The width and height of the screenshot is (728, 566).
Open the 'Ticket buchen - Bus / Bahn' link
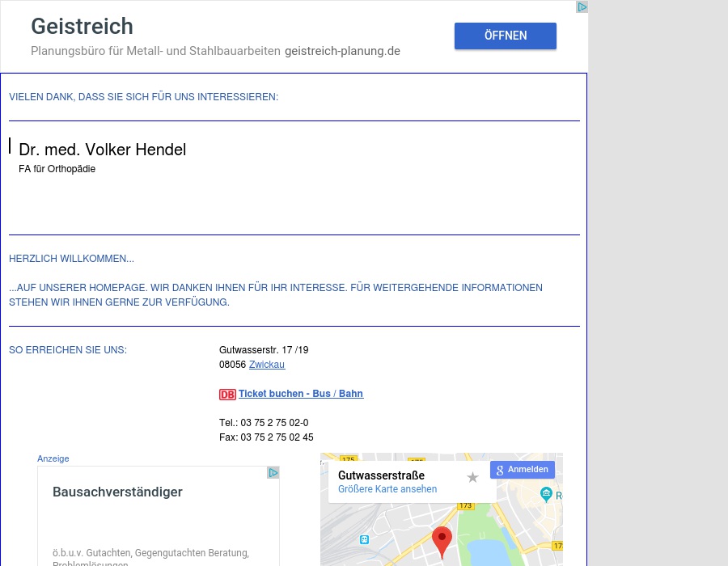(301, 394)
